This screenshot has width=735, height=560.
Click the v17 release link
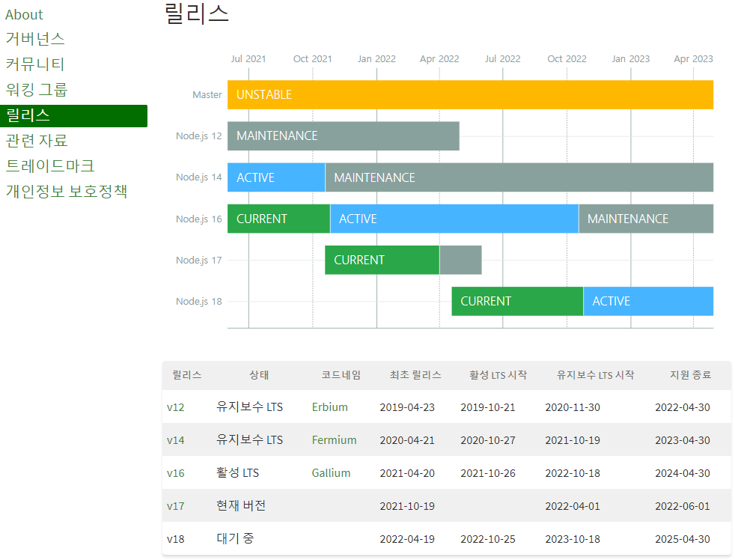click(175, 506)
